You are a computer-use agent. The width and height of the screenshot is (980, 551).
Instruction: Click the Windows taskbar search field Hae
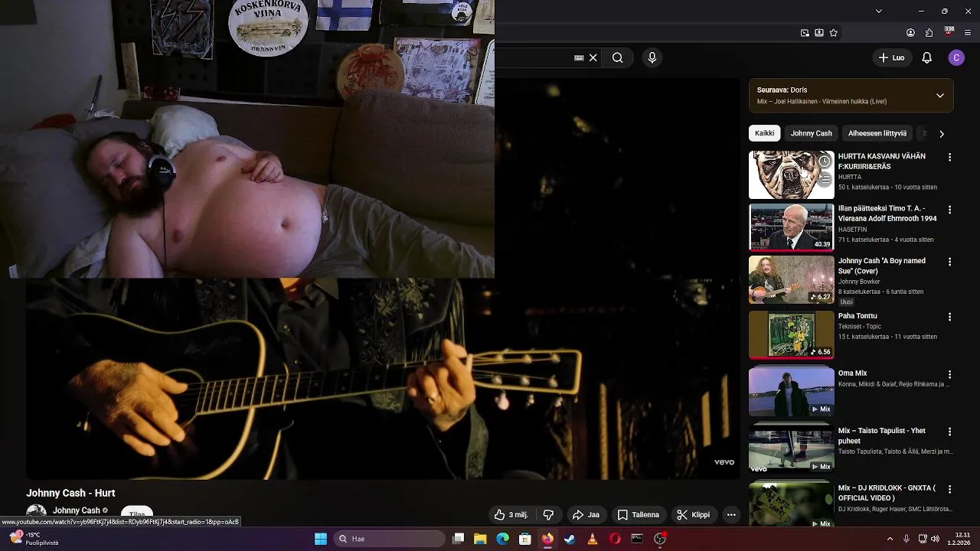tap(390, 539)
